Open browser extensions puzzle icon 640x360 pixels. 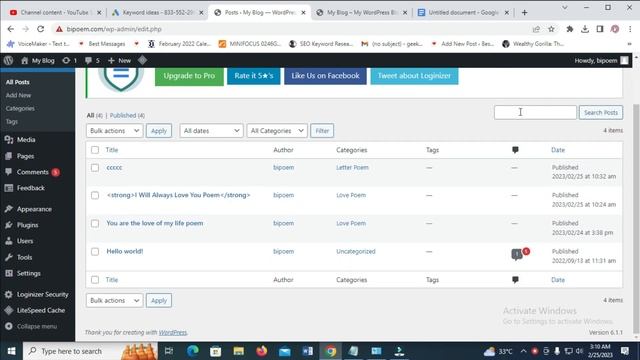pyautogui.click(x=570, y=29)
